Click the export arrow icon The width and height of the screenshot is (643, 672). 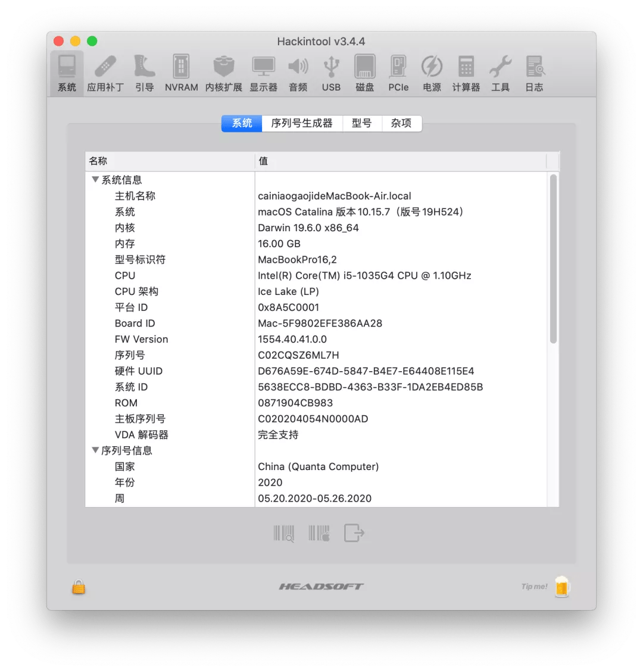pos(354,533)
